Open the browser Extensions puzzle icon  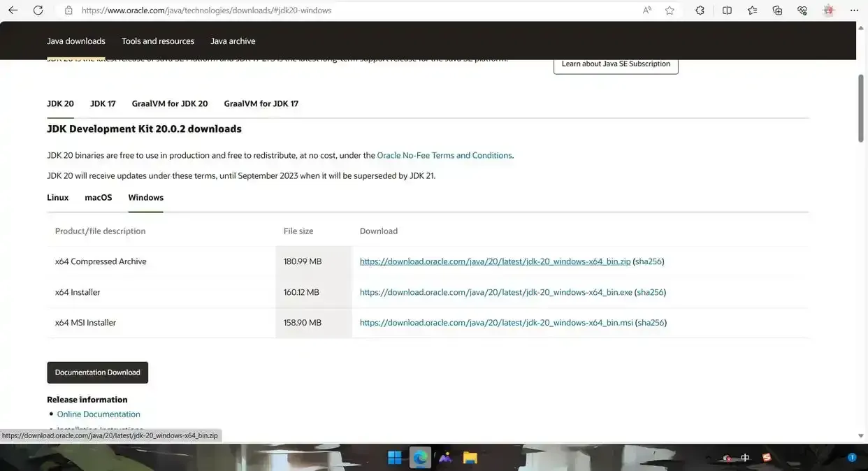click(x=700, y=10)
